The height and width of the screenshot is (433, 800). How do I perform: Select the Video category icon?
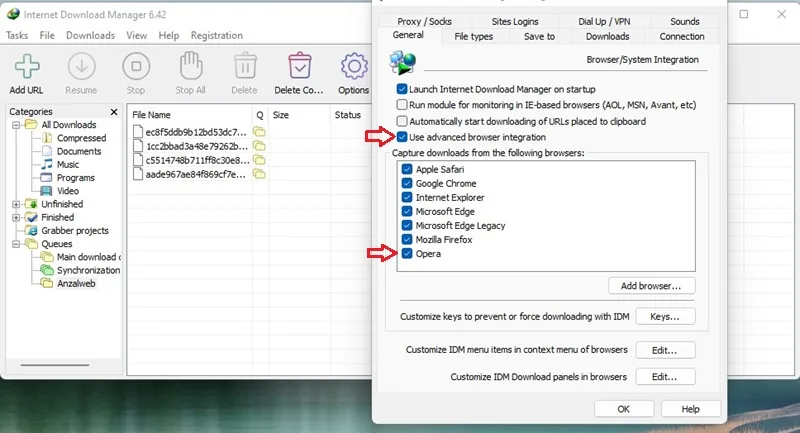[x=46, y=191]
